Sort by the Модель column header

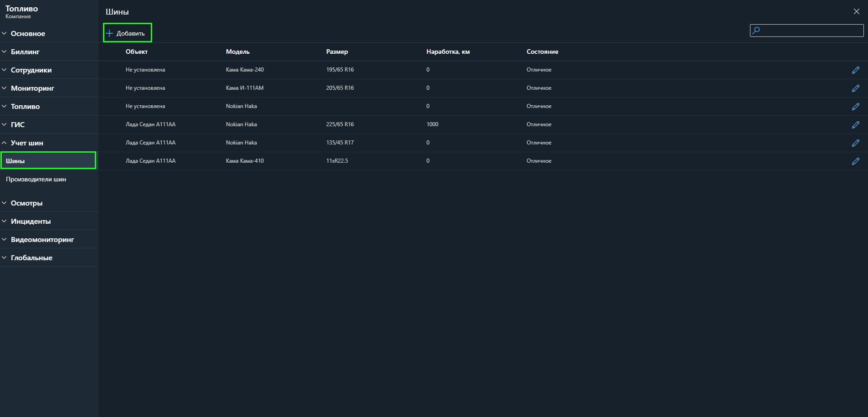pyautogui.click(x=237, y=52)
